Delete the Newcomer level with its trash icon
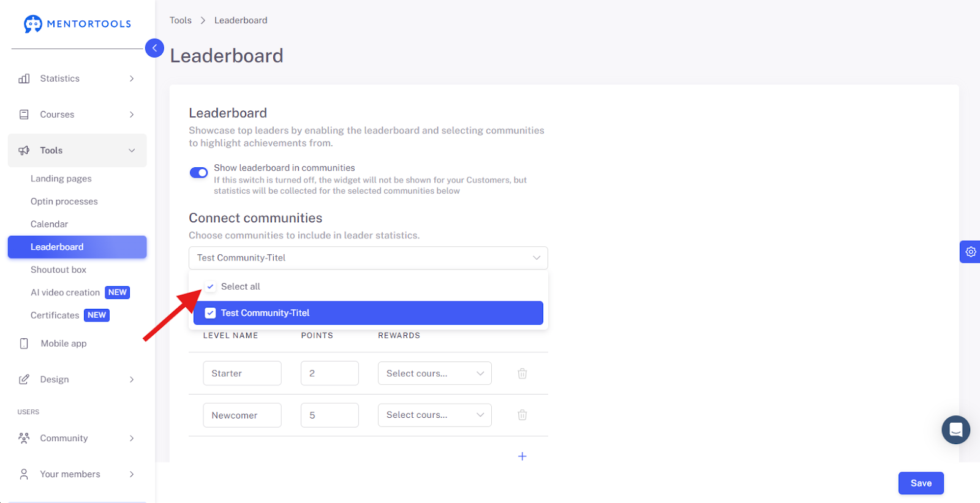The image size is (980, 503). (x=522, y=415)
